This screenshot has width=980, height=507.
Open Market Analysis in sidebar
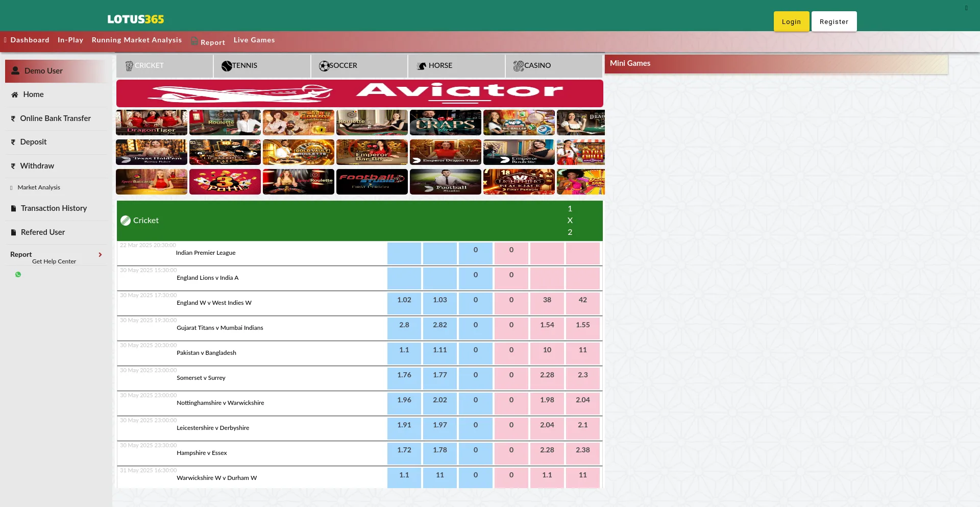[39, 187]
